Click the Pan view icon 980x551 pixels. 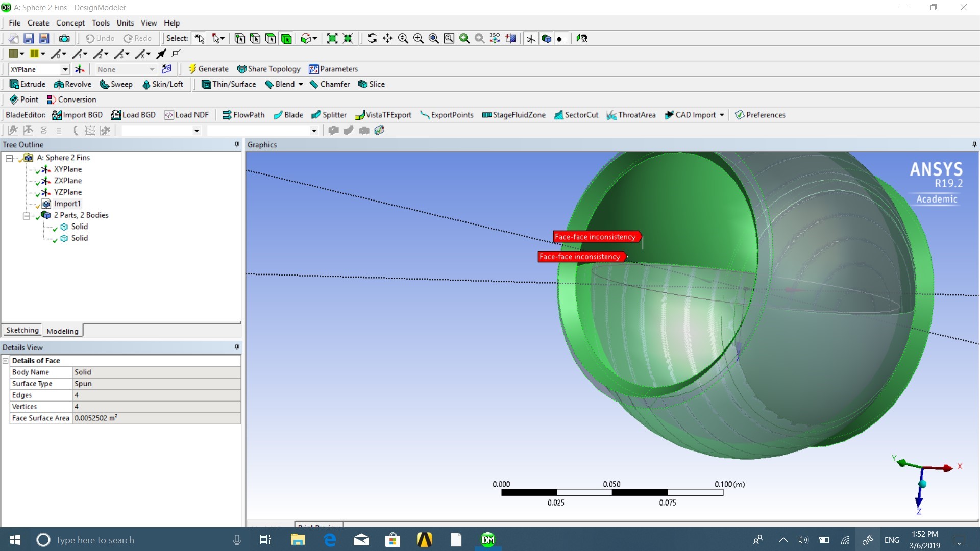[x=387, y=38]
